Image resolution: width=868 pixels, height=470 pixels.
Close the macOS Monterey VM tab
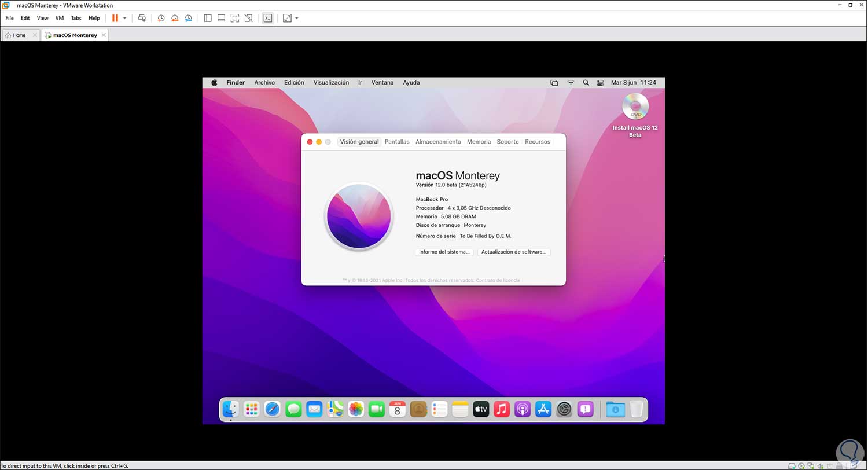pyautogui.click(x=104, y=35)
